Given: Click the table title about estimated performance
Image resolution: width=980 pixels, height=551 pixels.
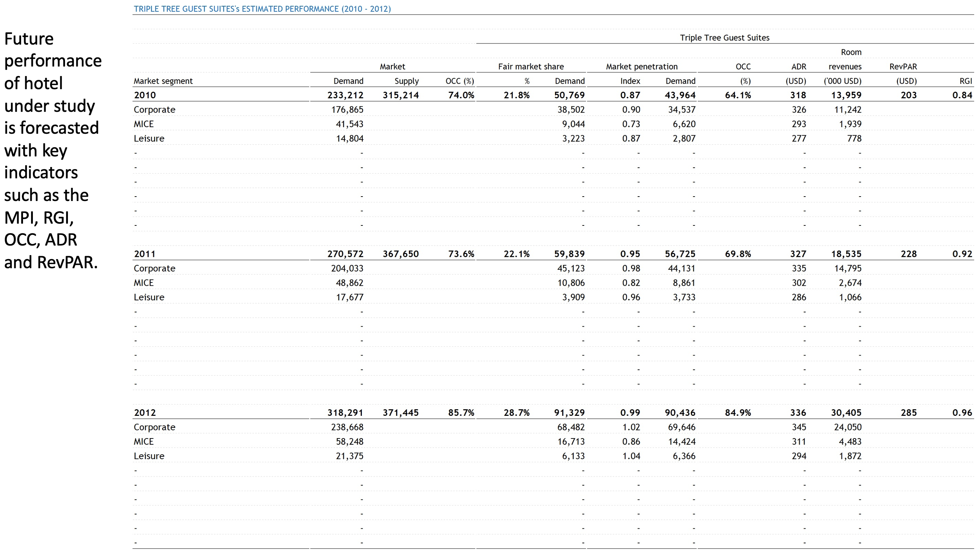Looking at the screenshot, I should (x=262, y=9).
